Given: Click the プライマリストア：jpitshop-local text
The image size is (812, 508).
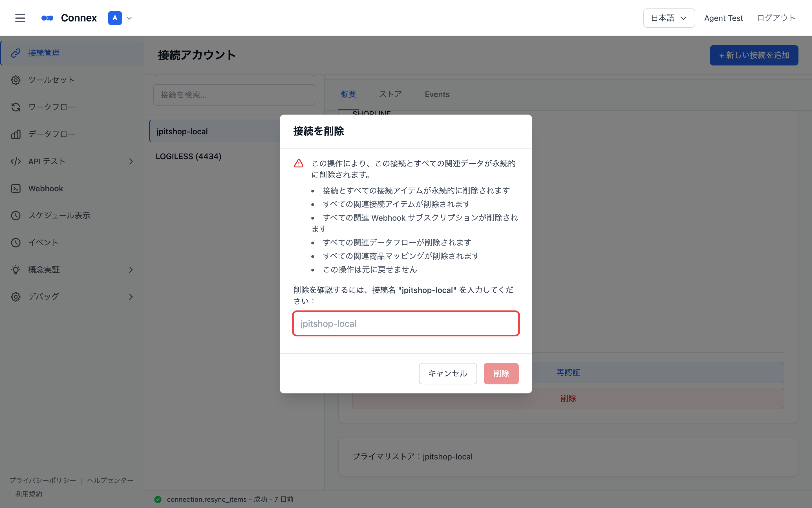Looking at the screenshot, I should click(x=412, y=456).
